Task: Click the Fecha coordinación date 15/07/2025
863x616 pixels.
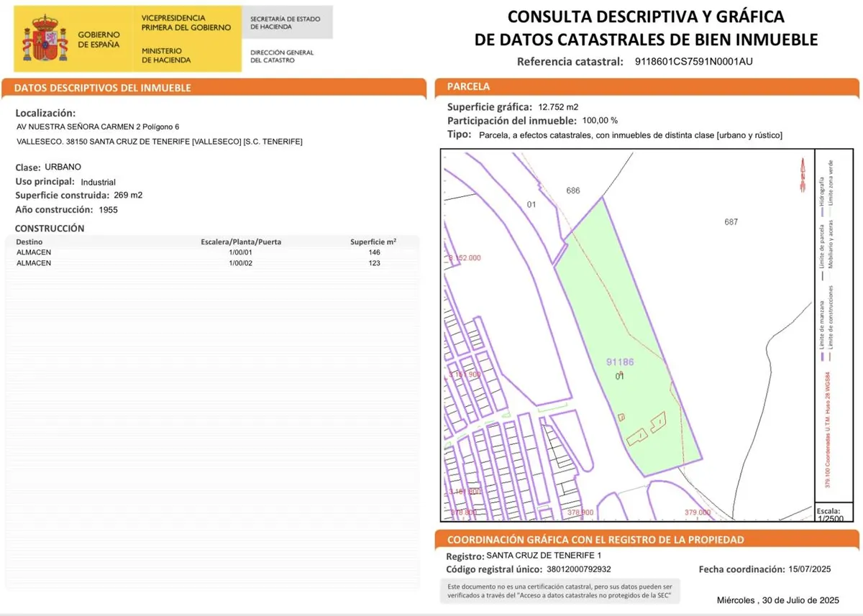Action: point(808,569)
